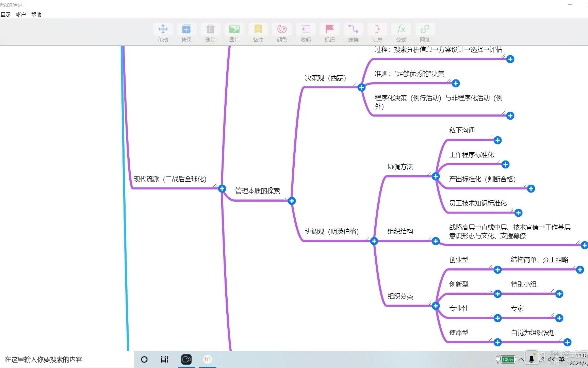This screenshot has width=588, height=368.
Task: Select the 移动 move tool
Action: point(163,32)
